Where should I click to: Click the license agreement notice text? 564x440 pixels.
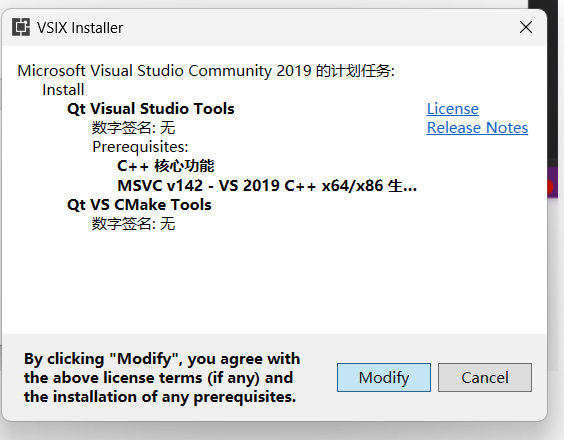[162, 378]
